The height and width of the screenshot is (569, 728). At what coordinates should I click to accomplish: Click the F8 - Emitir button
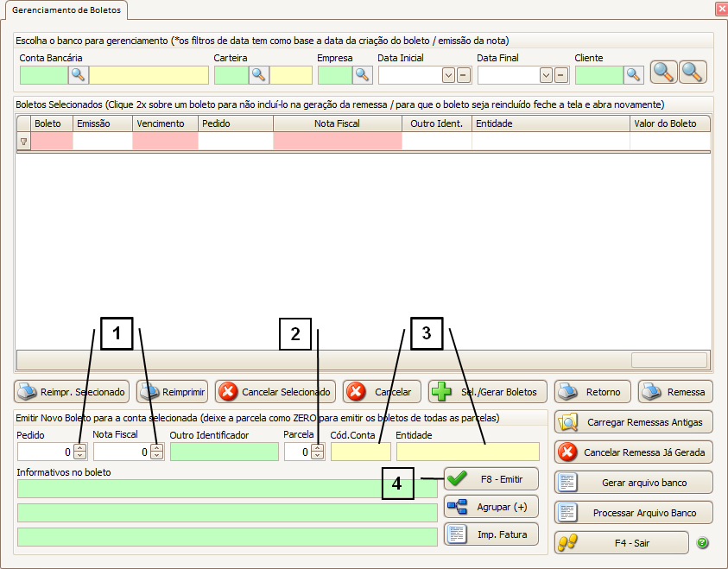pos(491,478)
